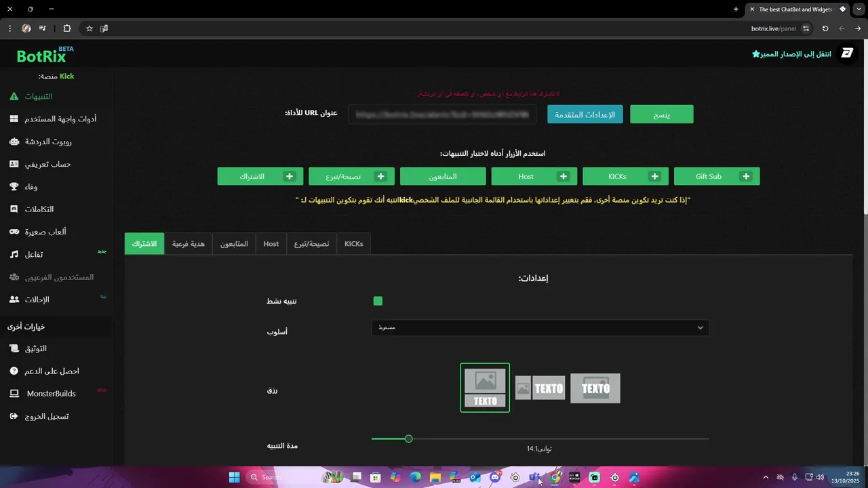Viewport: 868px width, 488px height.
Task: Open the media controls toolbar icon
Action: tap(43, 28)
